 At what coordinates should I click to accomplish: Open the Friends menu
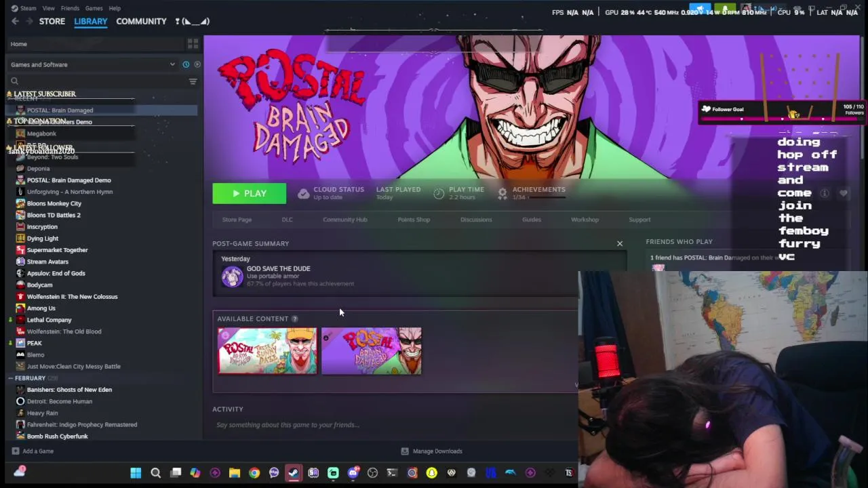coord(70,8)
